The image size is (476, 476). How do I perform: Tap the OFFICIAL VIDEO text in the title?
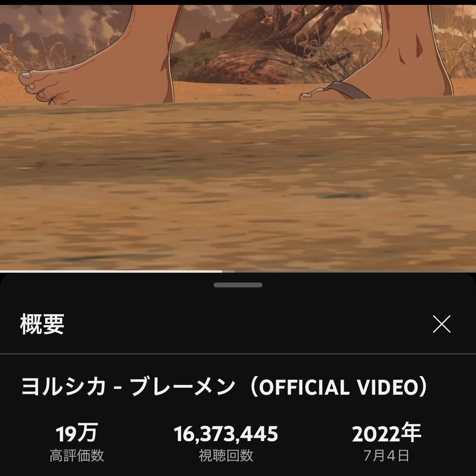[339, 388]
